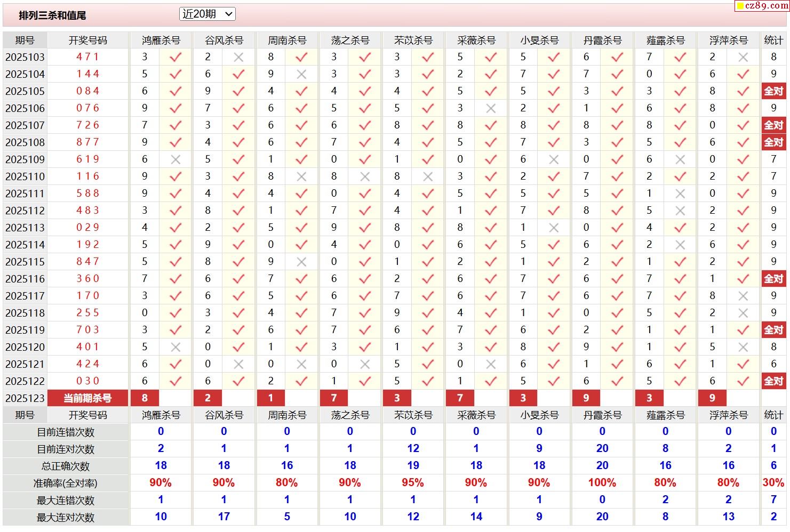Click the cross mark for 浮萍杀号 in row 2025117

coord(743,296)
